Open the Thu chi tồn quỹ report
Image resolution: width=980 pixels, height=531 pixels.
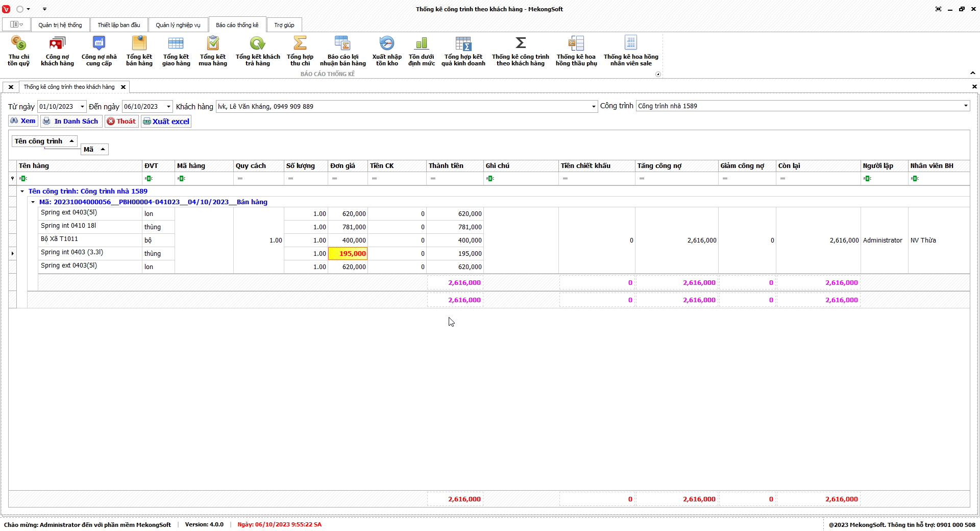pos(18,51)
